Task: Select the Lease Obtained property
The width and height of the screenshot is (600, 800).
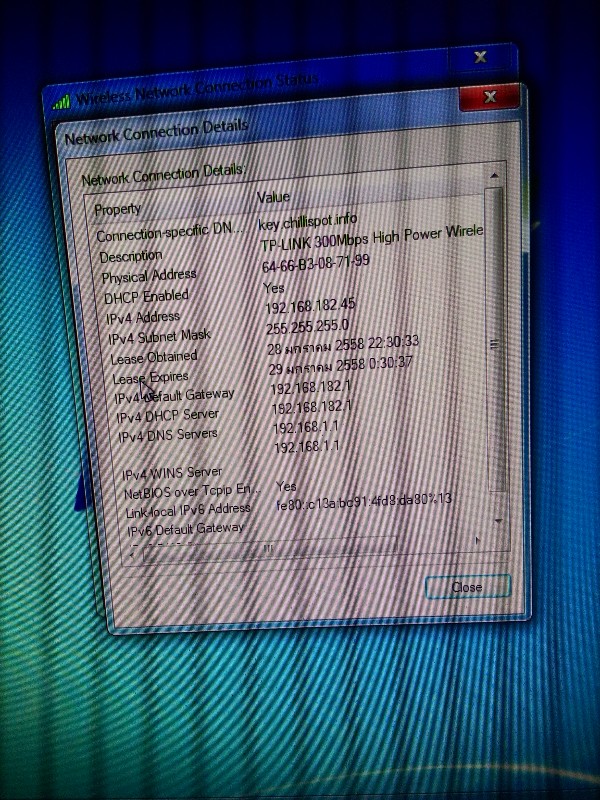Action: pyautogui.click(x=154, y=357)
